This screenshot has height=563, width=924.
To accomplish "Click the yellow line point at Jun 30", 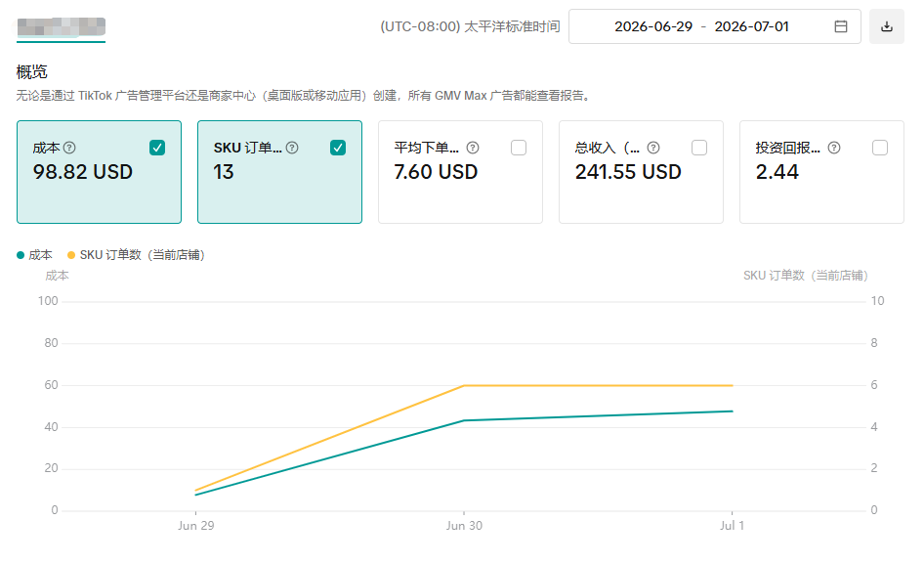I will (x=464, y=385).
